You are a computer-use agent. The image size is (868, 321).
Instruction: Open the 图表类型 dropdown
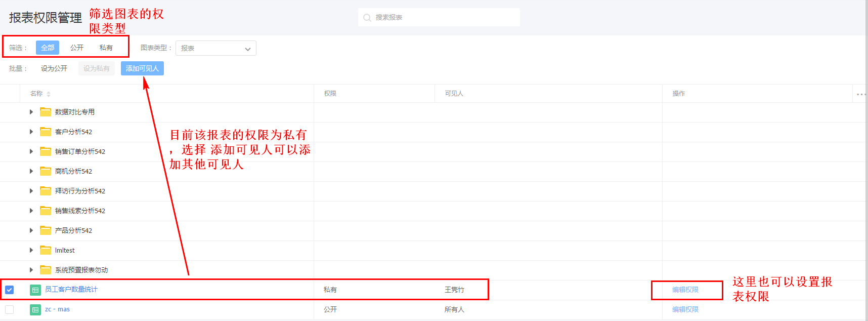(216, 49)
